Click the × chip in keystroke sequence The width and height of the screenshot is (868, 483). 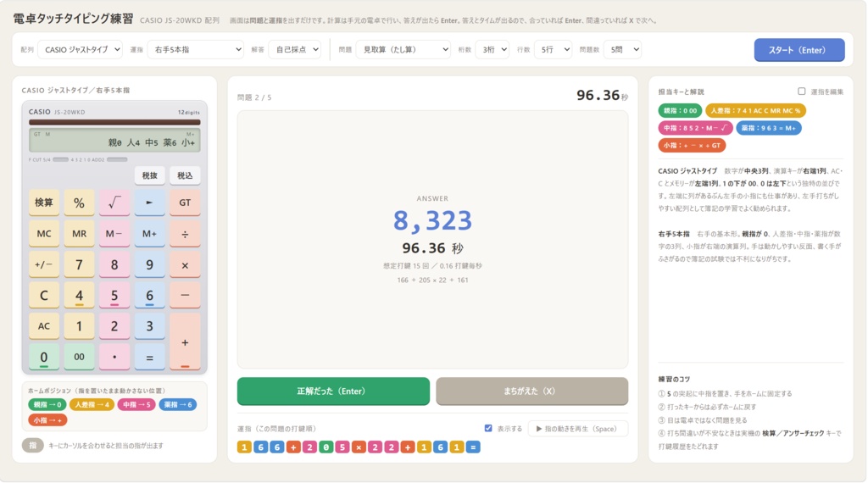click(359, 447)
